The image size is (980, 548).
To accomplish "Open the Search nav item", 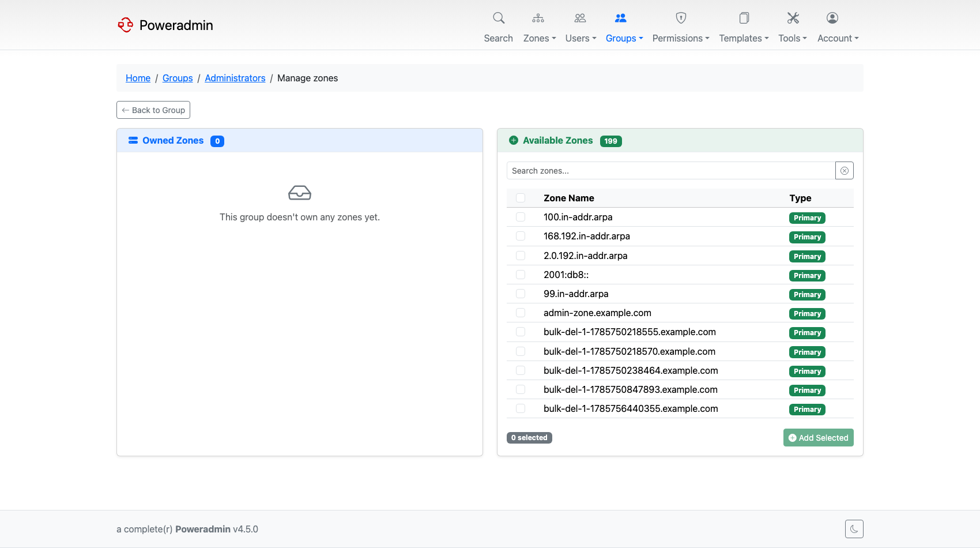I will (499, 38).
